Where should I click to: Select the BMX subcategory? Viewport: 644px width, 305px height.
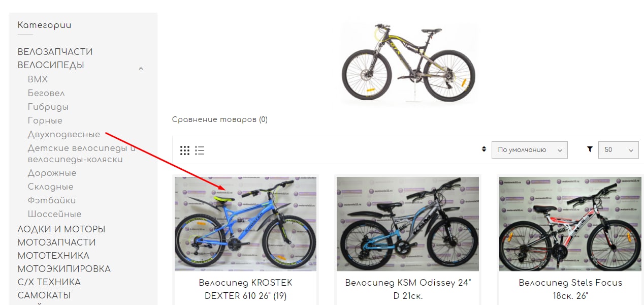click(x=38, y=79)
